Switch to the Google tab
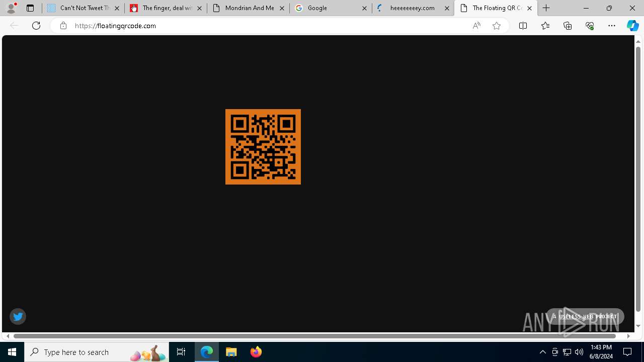 [x=331, y=8]
